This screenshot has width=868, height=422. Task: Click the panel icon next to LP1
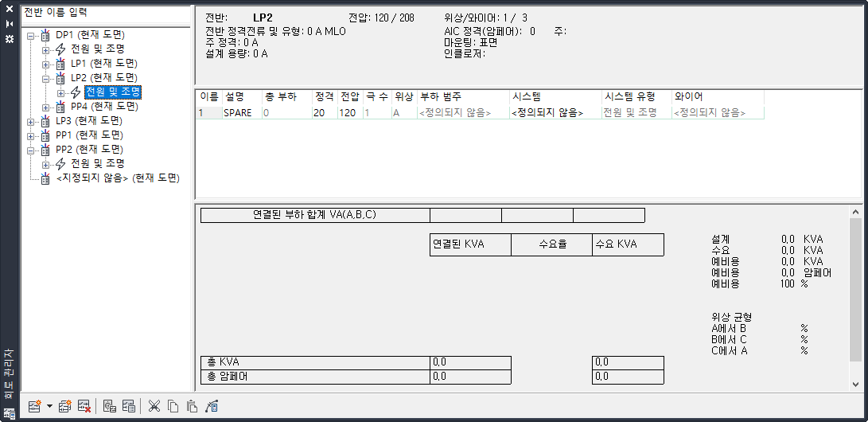tap(60, 64)
